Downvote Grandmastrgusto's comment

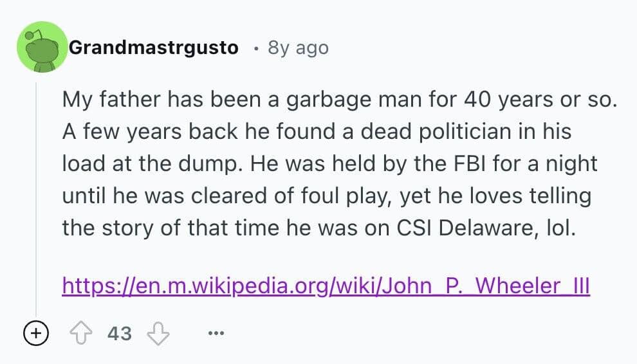coord(157,333)
